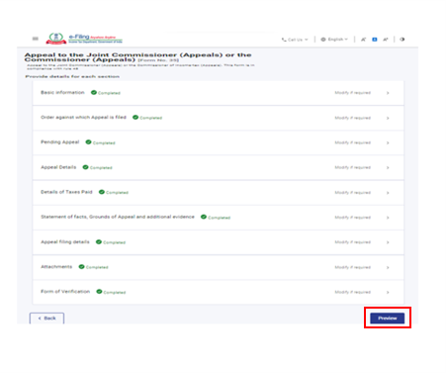Open the Call Us dropdown
The image size is (446, 373).
[x=295, y=39]
